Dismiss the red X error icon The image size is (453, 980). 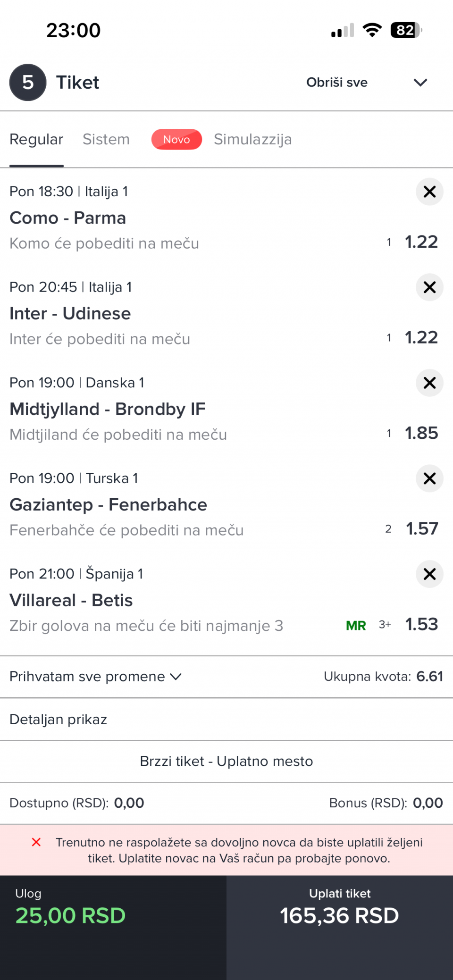click(x=36, y=842)
